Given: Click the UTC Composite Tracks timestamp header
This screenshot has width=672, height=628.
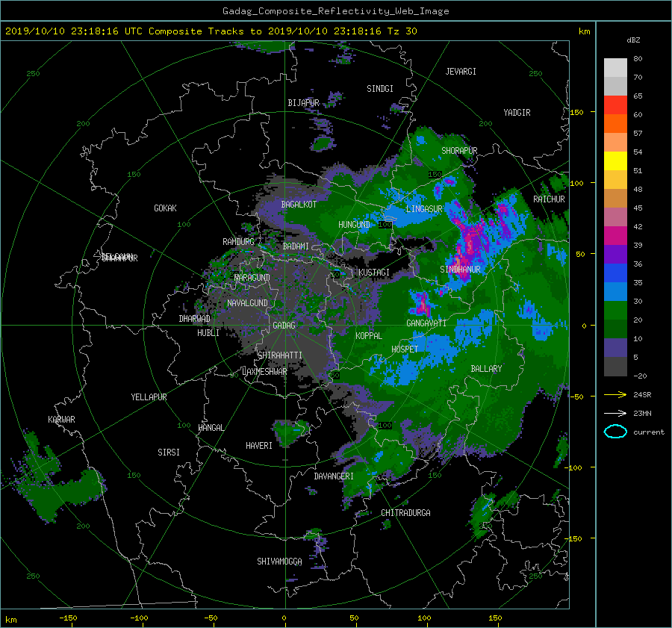Looking at the screenshot, I should click(x=211, y=31).
